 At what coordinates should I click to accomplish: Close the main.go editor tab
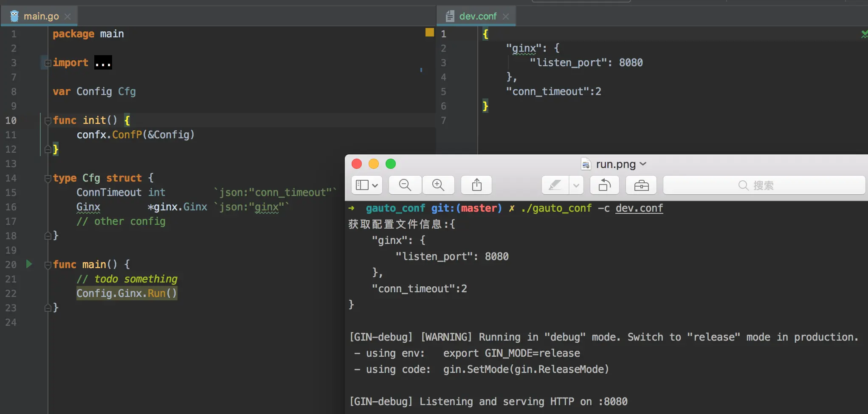click(x=68, y=17)
